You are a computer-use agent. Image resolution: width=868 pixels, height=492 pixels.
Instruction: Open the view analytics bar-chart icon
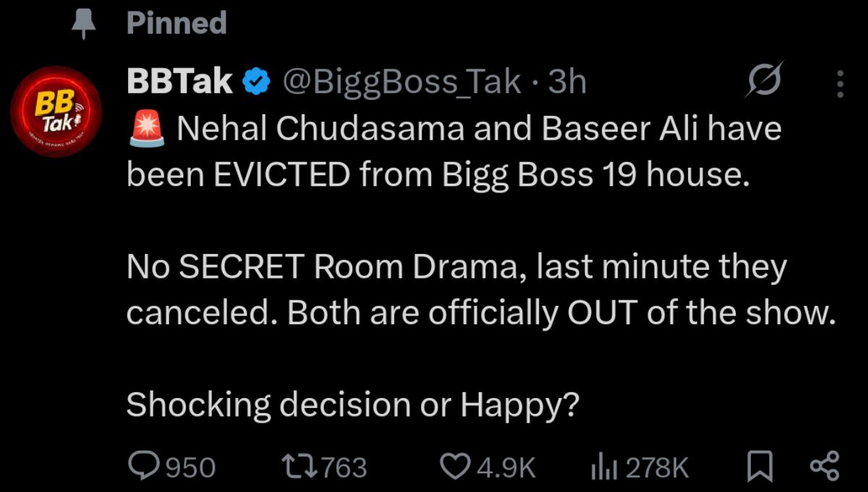(603, 467)
